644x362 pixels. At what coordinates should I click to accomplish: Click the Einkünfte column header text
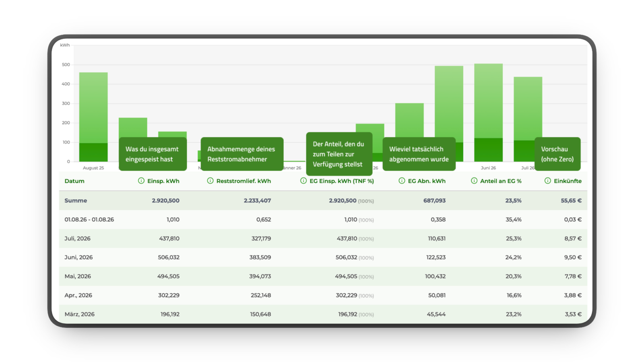pyautogui.click(x=568, y=181)
